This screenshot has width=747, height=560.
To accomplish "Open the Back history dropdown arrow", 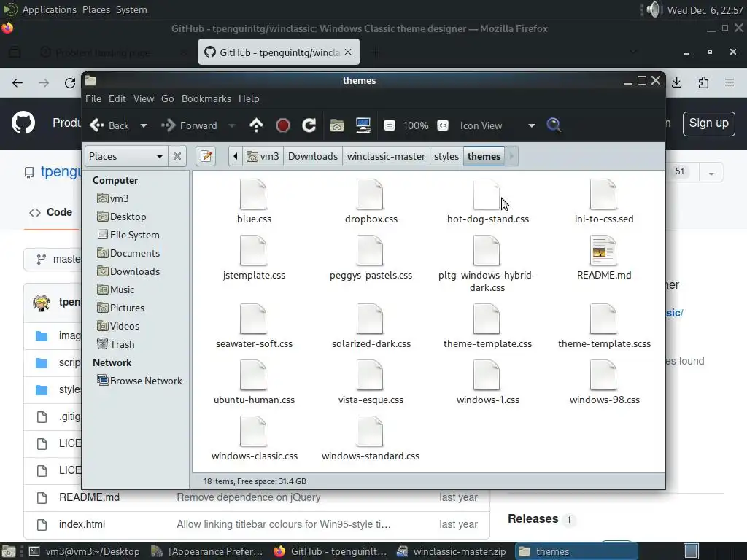I will click(144, 125).
